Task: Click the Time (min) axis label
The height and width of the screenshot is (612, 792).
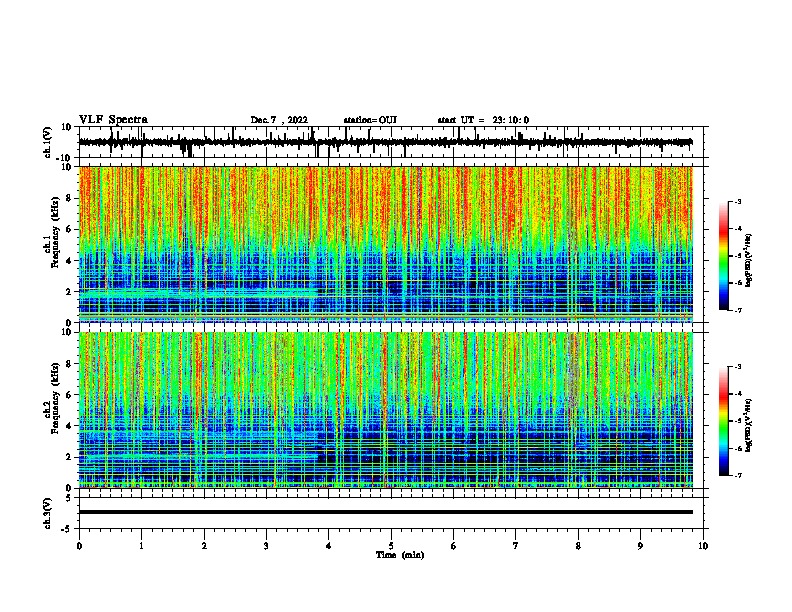Action: (x=400, y=555)
